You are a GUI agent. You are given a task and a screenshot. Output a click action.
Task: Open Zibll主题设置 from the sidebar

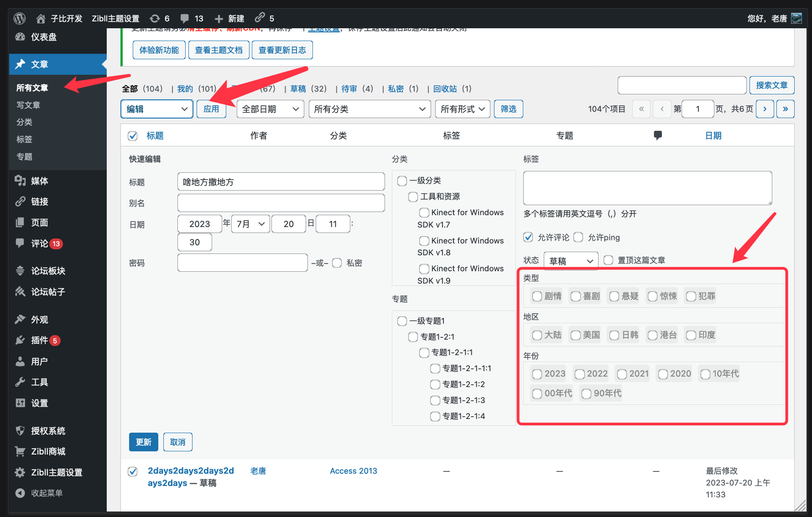click(56, 472)
